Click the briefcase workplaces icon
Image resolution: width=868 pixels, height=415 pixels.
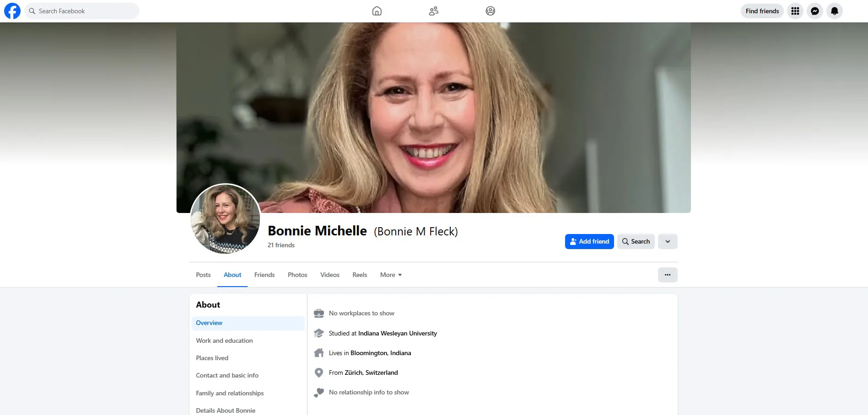[x=319, y=314]
